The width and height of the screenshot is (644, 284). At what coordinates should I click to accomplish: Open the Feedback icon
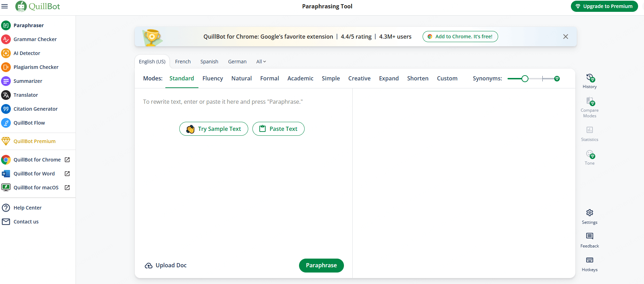click(590, 236)
